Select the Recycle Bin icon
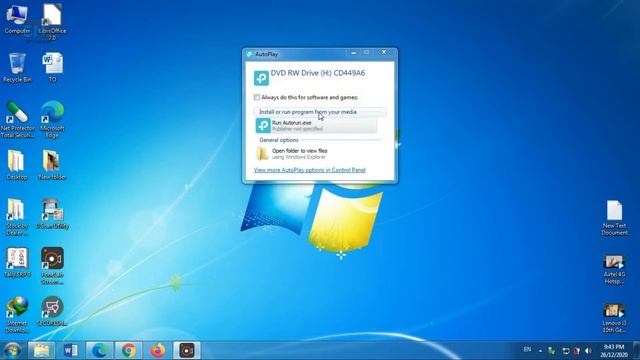This screenshot has height=360, width=640. coord(17,68)
